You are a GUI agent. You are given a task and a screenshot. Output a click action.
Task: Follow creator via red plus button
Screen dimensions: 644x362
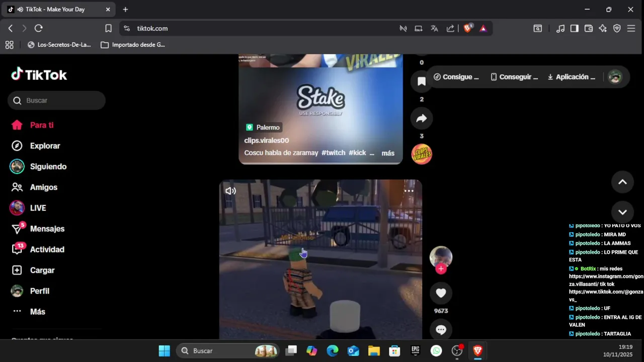click(441, 269)
